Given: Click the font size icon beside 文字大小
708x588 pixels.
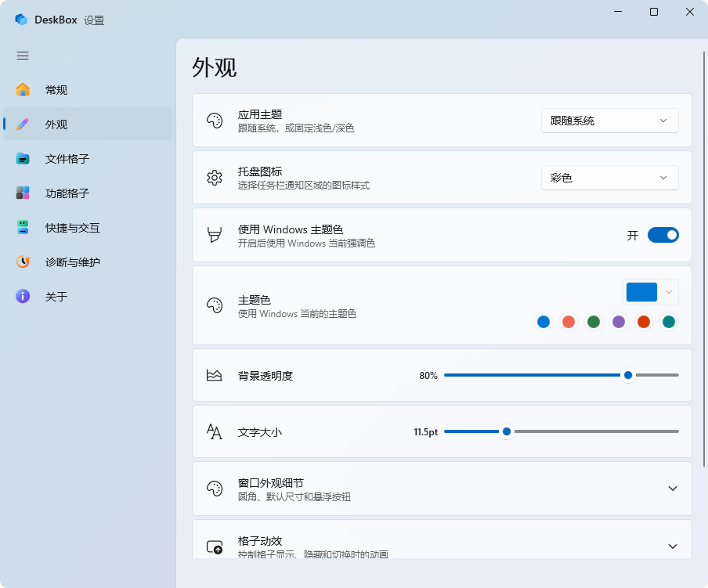Looking at the screenshot, I should point(214,431).
